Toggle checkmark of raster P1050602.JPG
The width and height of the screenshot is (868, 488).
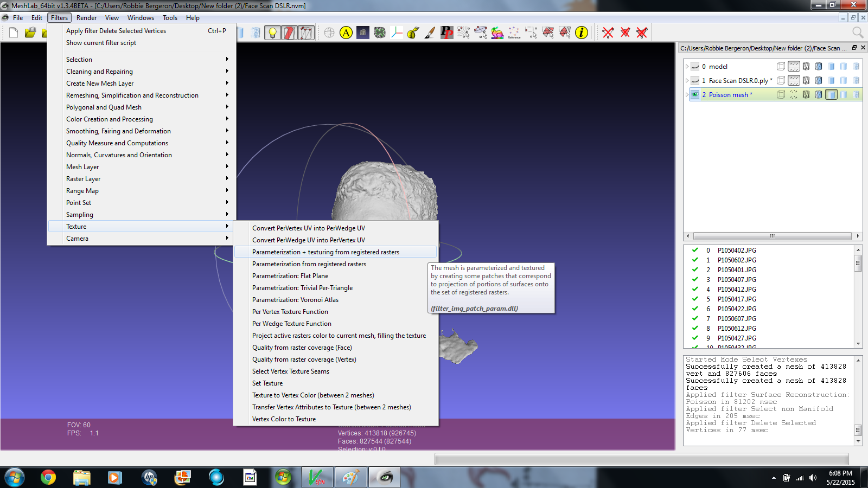695,260
